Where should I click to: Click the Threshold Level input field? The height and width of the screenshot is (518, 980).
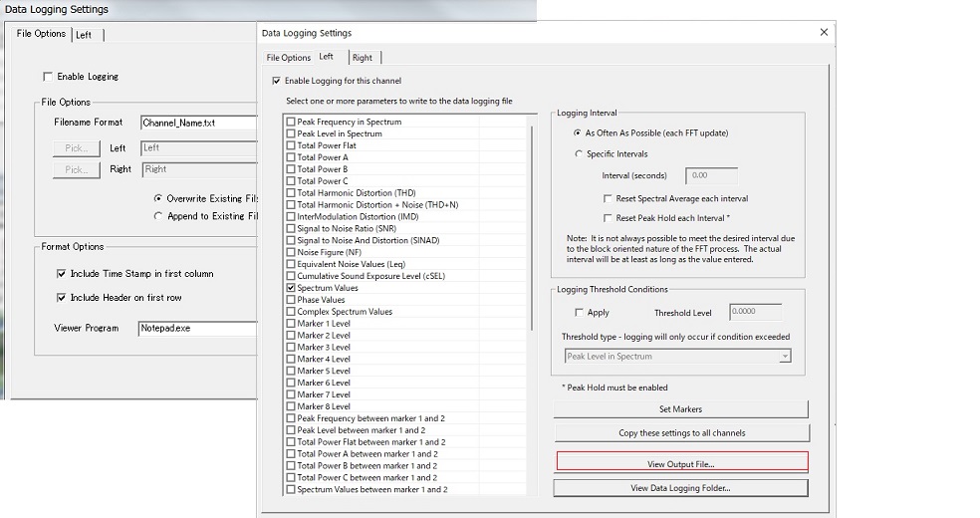point(756,312)
